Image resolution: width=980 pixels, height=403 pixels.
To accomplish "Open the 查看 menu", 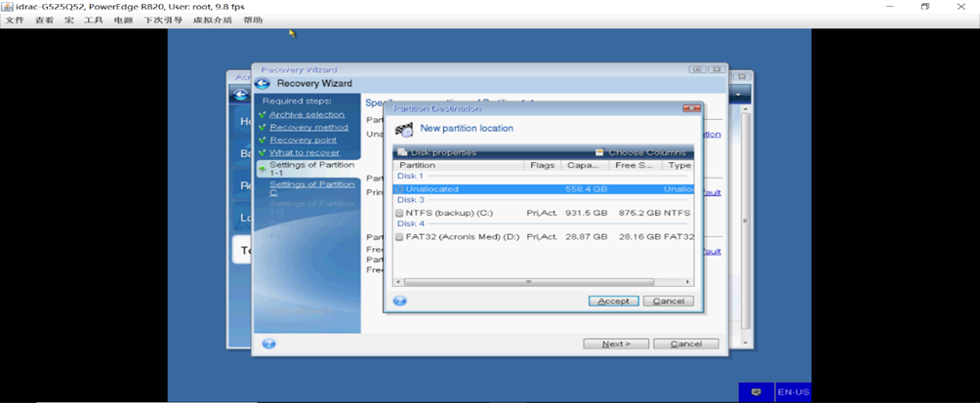I will pyautogui.click(x=44, y=20).
